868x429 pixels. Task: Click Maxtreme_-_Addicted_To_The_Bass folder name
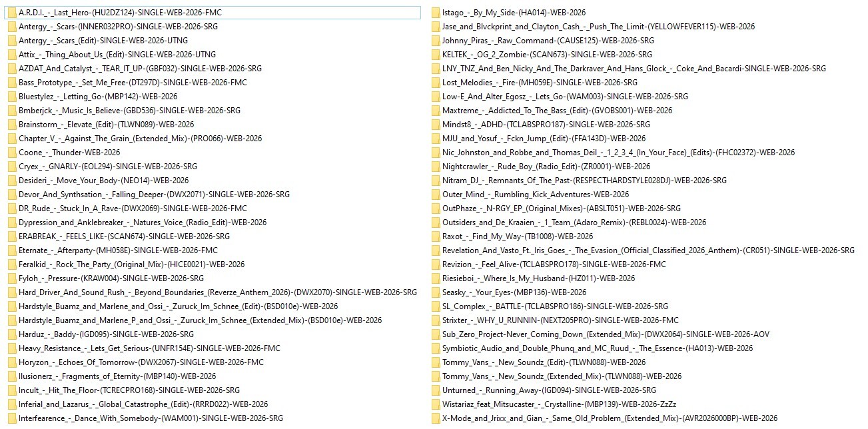tap(557, 111)
